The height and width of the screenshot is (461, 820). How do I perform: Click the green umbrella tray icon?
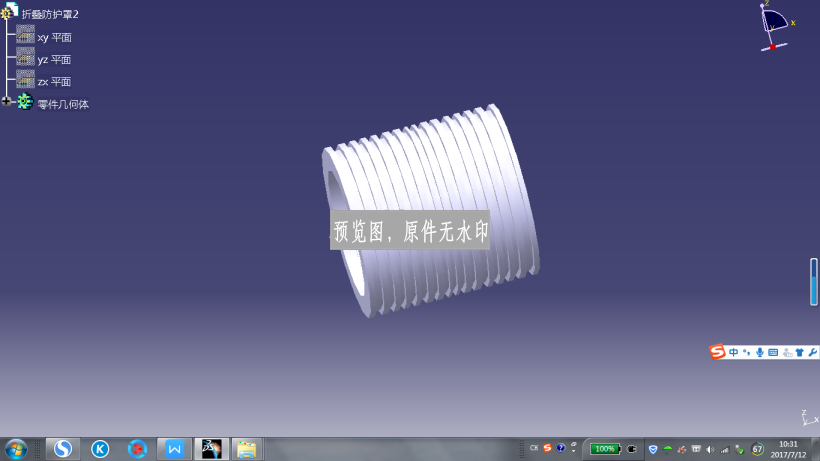(667, 449)
